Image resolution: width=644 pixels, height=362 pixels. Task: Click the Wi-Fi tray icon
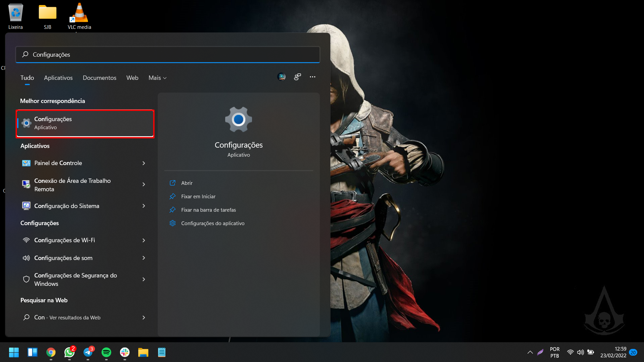point(570,352)
